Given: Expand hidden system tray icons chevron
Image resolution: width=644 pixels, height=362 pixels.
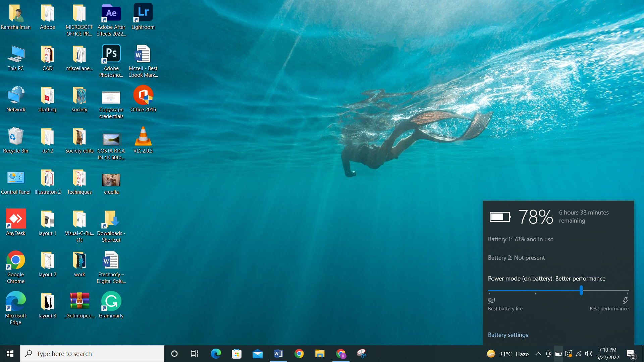Looking at the screenshot, I should 538,354.
